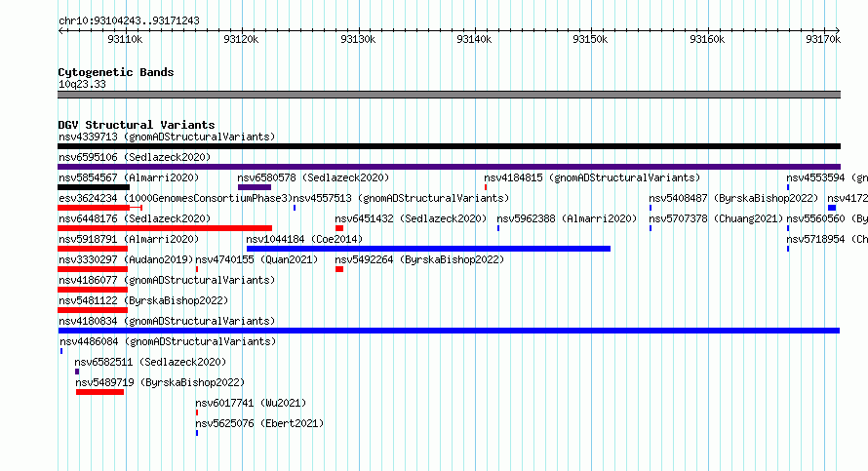Click nsv5489719 (ByrskaBishop2022) label
The width and height of the screenshot is (868, 471).
click(x=160, y=382)
